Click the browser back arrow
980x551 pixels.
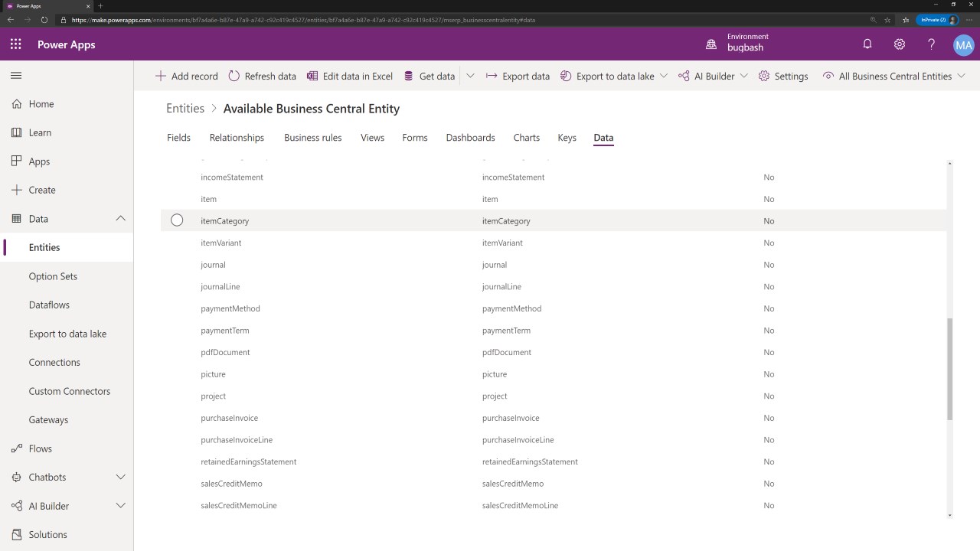click(x=11, y=20)
